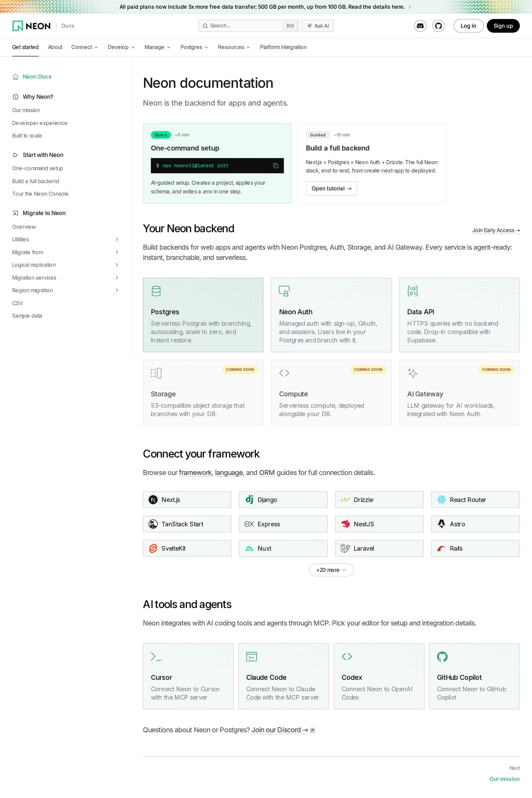532x798 pixels.
Task: Open Our mission in sidebar
Action: (26, 110)
